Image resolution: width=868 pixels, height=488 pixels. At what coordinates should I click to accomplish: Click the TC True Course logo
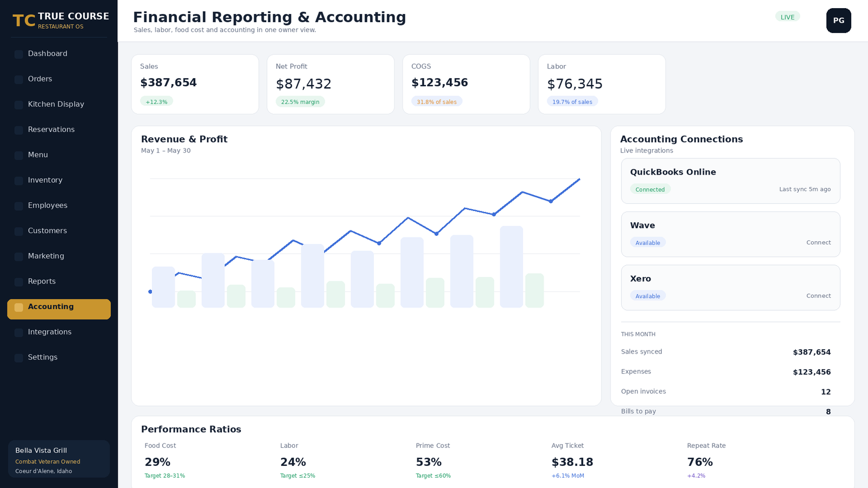click(61, 21)
